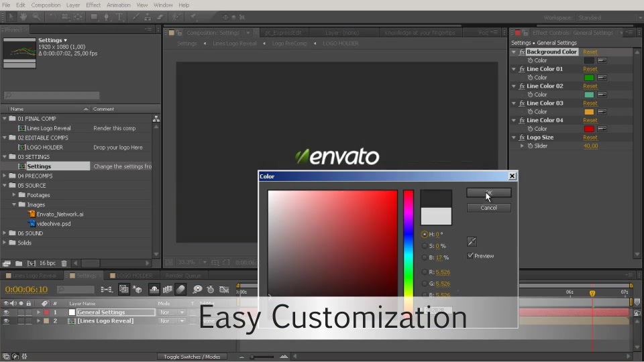Collapse the Logo Size effect
This screenshot has width=644, height=362.
click(x=514, y=137)
